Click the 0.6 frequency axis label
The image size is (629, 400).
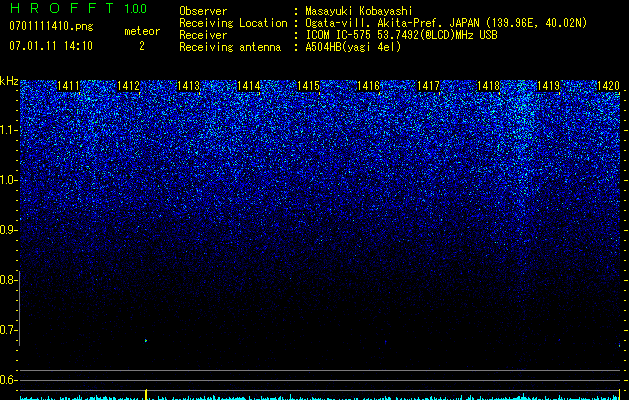[x=8, y=380]
